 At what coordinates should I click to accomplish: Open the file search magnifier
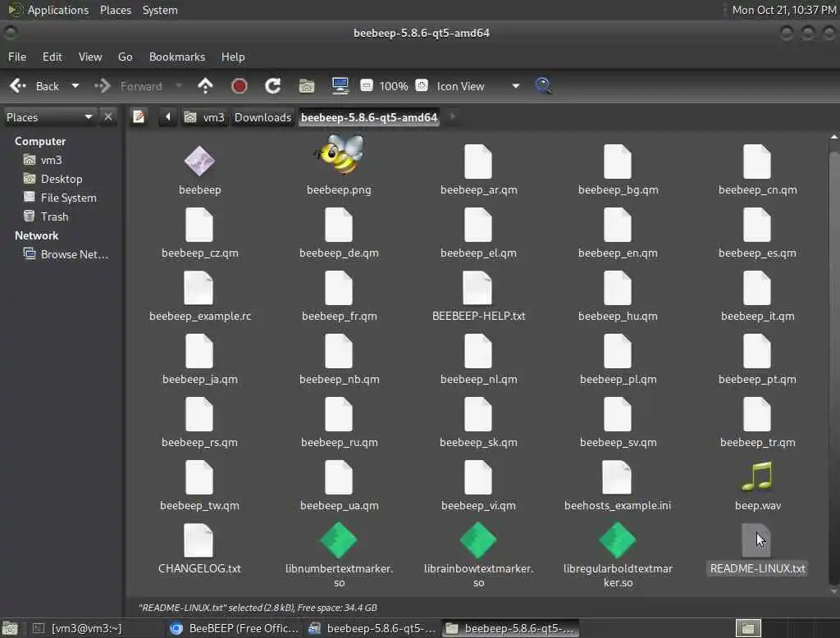click(x=543, y=86)
